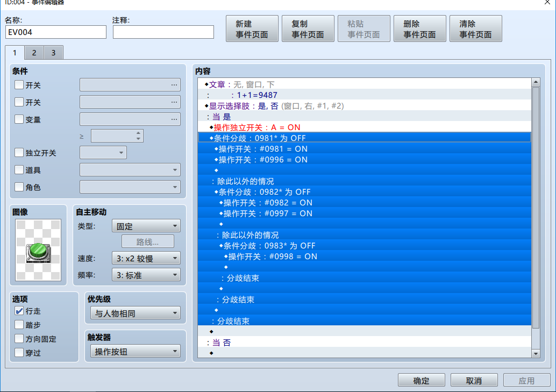556x392 pixels.
Task: Click the 内容 list vertical scrollbar thumb
Action: pos(536,208)
